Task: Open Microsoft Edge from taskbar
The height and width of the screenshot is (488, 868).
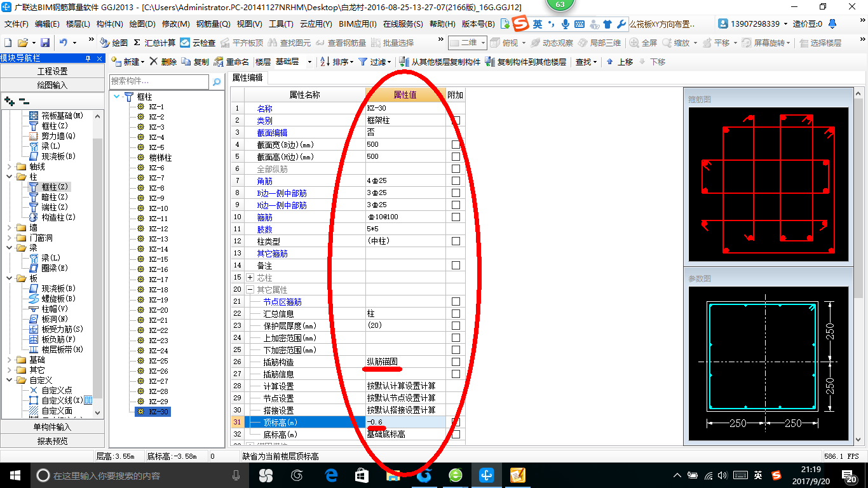Action: 331,475
